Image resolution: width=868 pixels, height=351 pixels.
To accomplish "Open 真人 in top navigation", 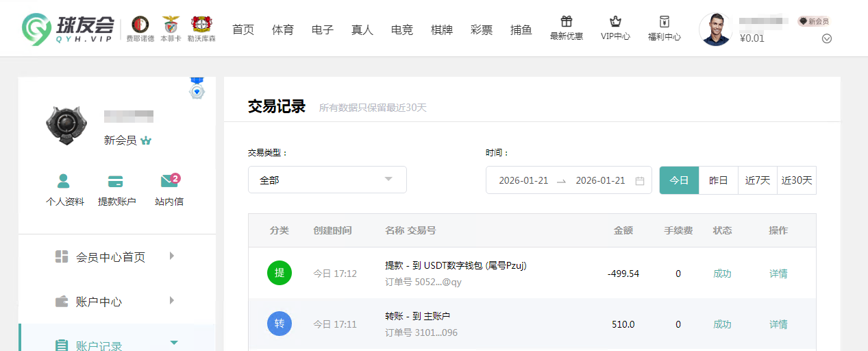I will [362, 29].
